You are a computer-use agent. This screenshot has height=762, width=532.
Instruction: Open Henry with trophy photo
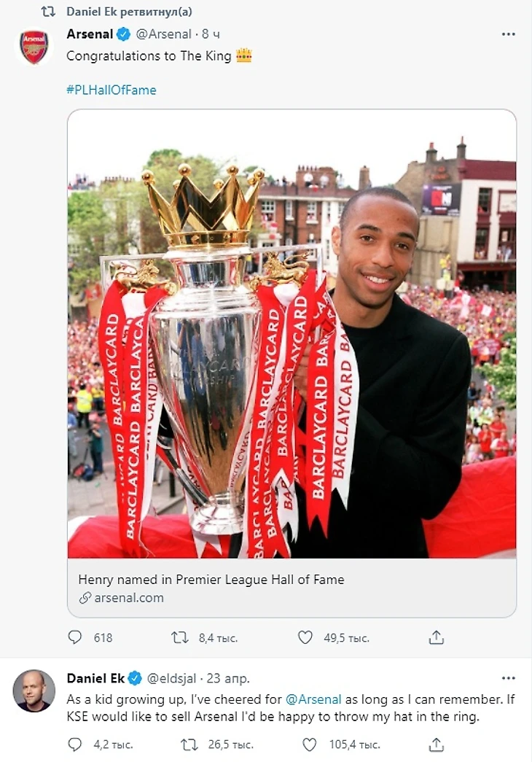(292, 334)
